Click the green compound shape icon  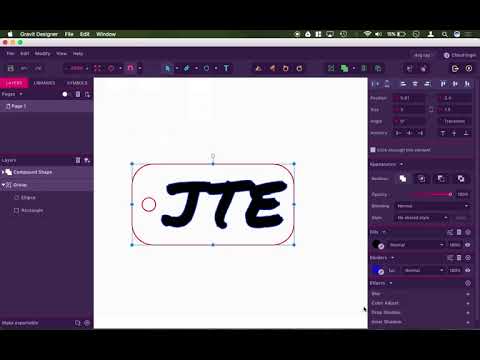click(x=344, y=68)
